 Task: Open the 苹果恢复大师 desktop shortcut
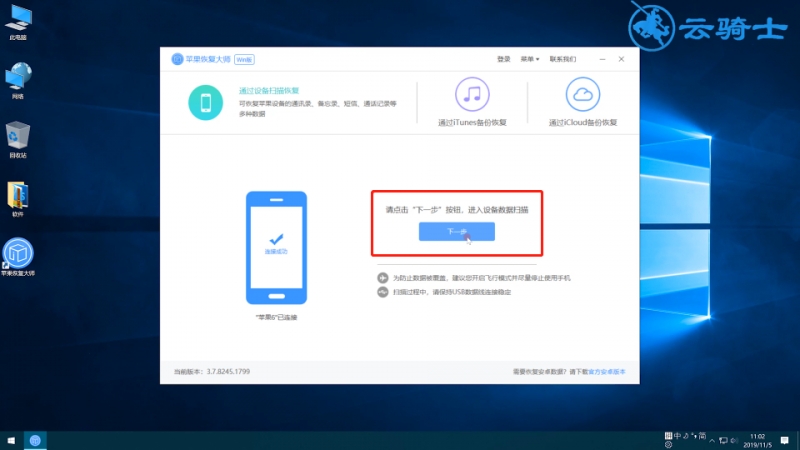pos(18,257)
